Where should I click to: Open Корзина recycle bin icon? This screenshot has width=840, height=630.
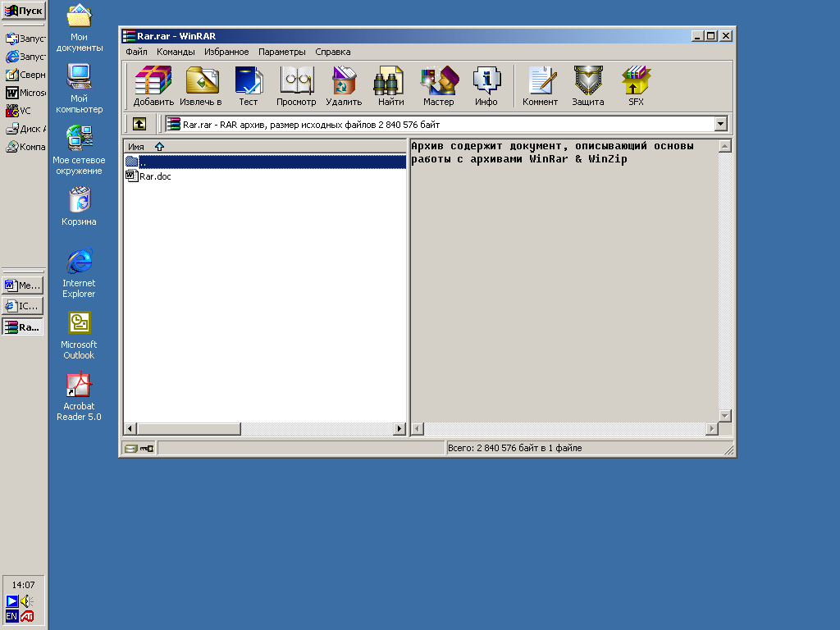tap(79, 207)
